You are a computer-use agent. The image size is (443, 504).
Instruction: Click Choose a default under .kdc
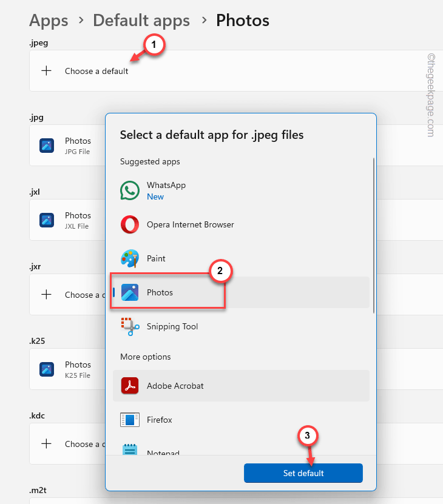[67, 443]
